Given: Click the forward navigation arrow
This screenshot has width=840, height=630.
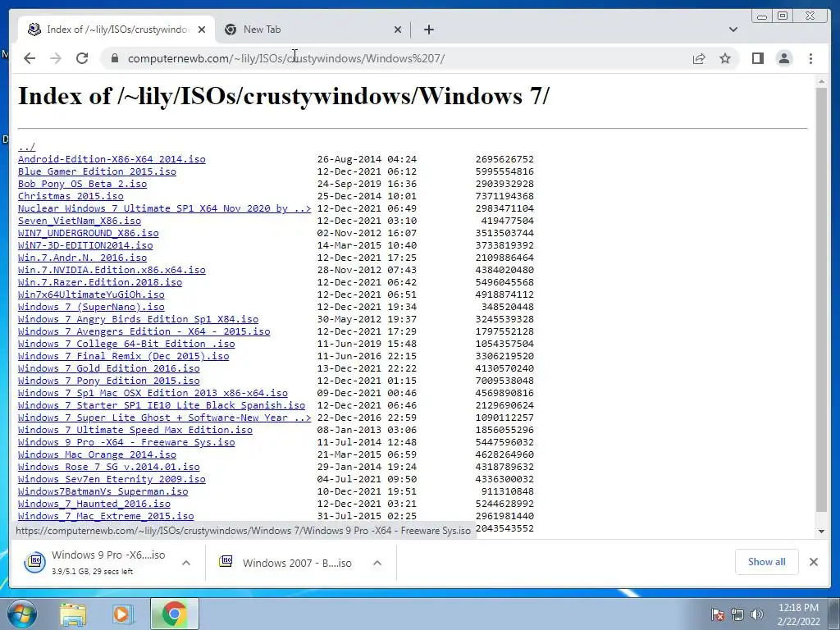Looking at the screenshot, I should [x=56, y=58].
